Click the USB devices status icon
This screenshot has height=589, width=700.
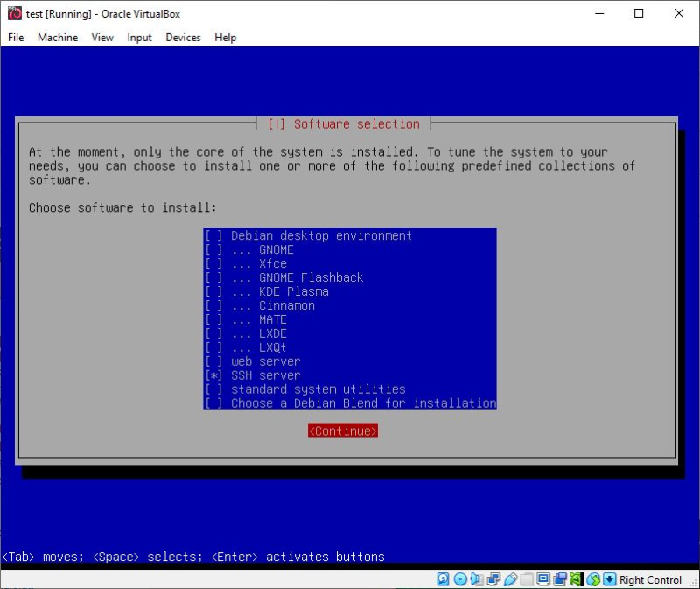tap(510, 579)
